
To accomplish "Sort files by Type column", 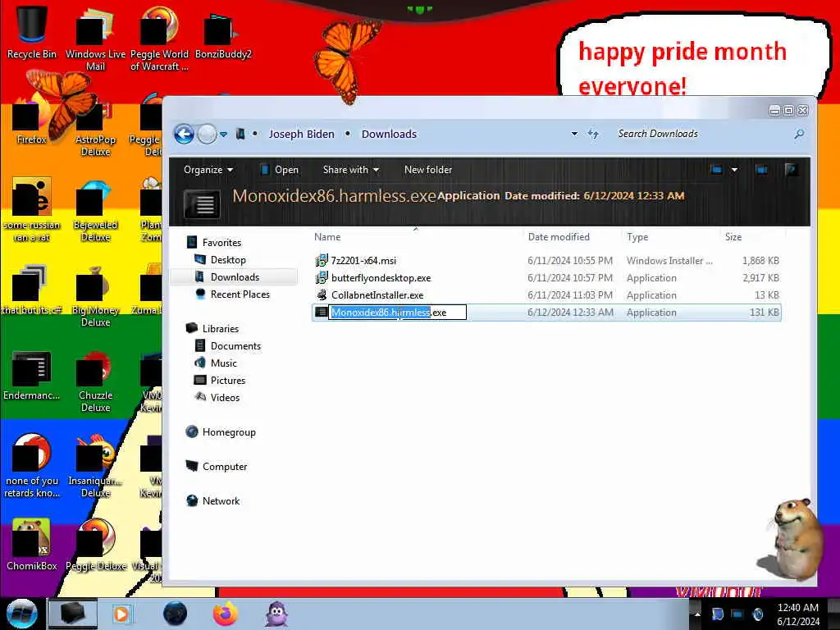I will 637,237.
